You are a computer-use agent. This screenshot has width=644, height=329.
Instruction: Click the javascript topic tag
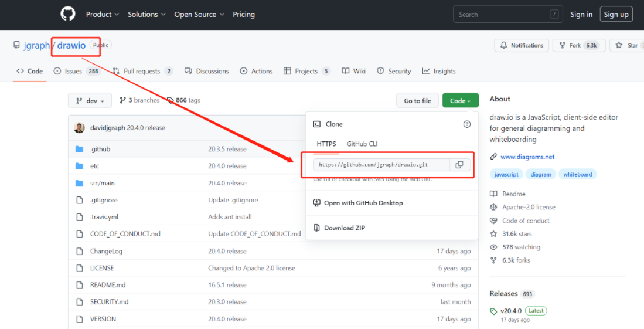pyautogui.click(x=506, y=174)
